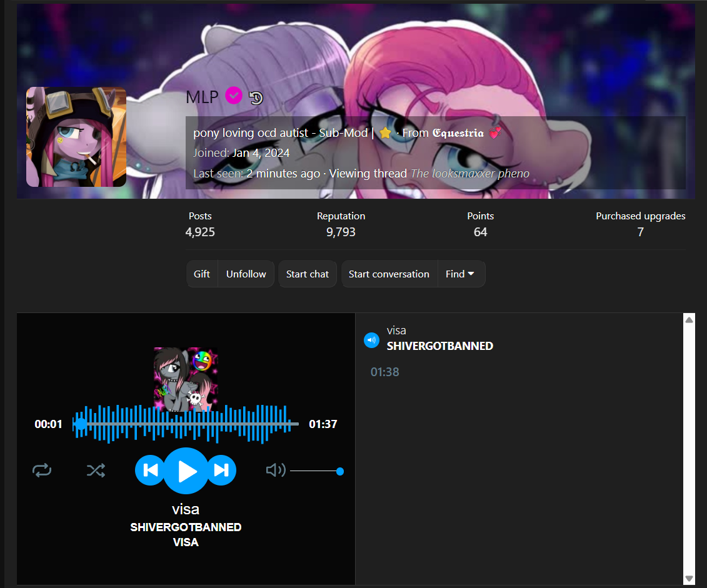707x588 pixels.
Task: Click the blue now-playing speaker icon in playlist
Action: tap(371, 340)
